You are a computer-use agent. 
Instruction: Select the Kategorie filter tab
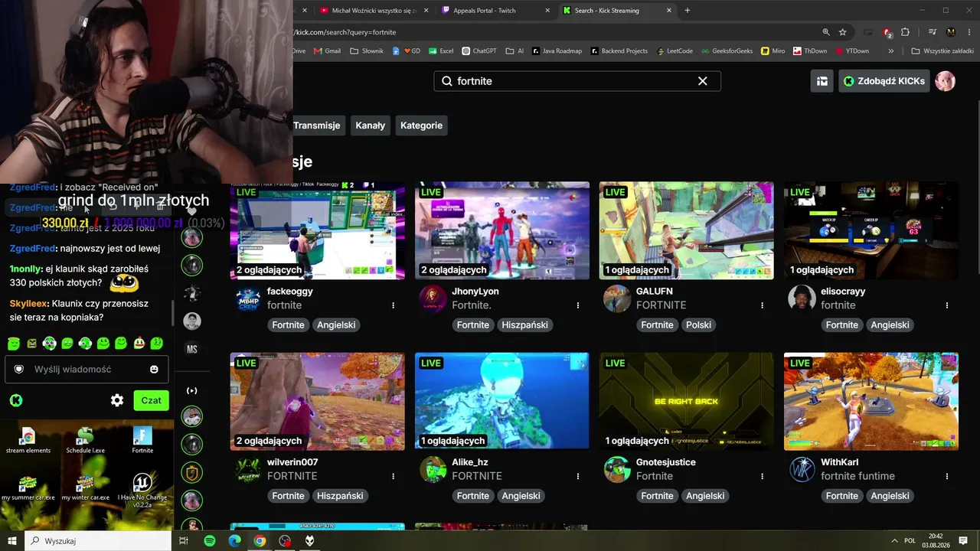click(x=422, y=126)
